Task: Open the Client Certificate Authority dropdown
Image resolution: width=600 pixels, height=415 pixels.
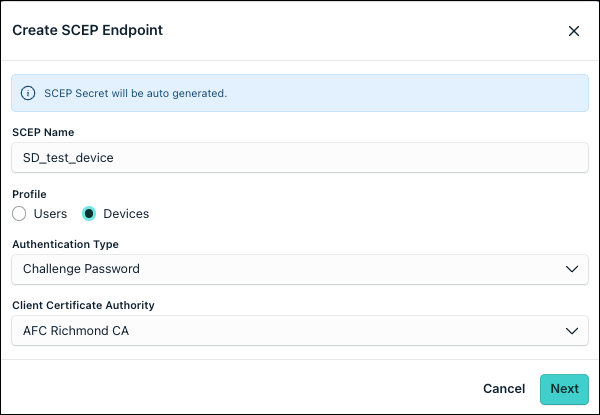Action: tap(300, 330)
